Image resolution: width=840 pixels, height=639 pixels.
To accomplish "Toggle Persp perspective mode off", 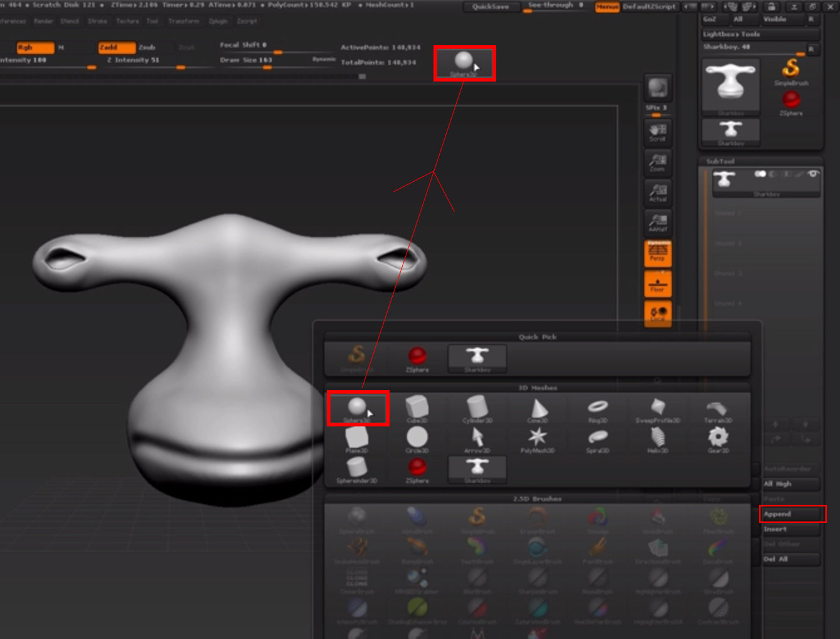I will click(x=657, y=253).
